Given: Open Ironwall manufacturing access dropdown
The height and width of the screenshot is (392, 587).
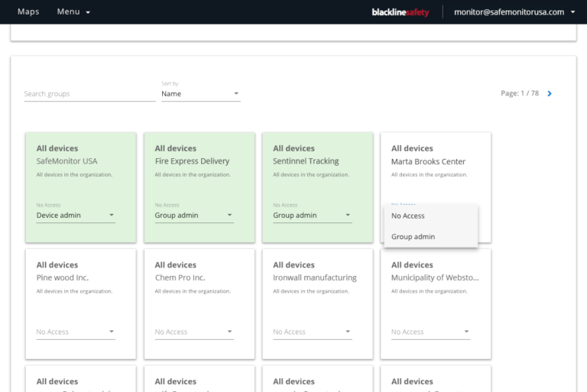Looking at the screenshot, I should pyautogui.click(x=313, y=332).
